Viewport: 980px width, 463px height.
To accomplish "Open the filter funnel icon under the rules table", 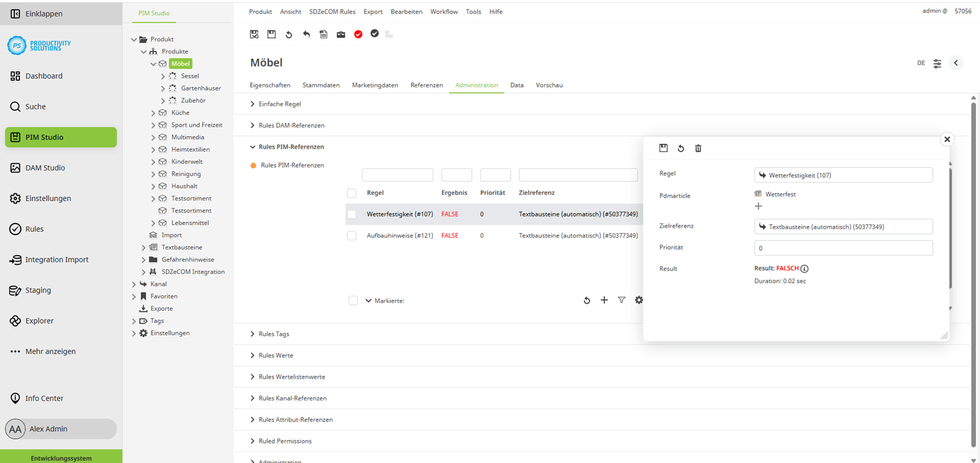I will [622, 300].
